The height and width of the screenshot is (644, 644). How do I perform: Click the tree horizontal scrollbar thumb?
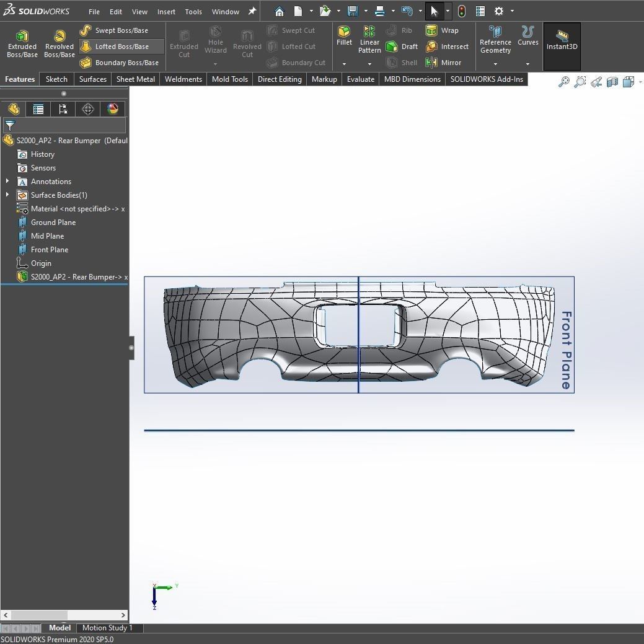pyautogui.click(x=39, y=615)
